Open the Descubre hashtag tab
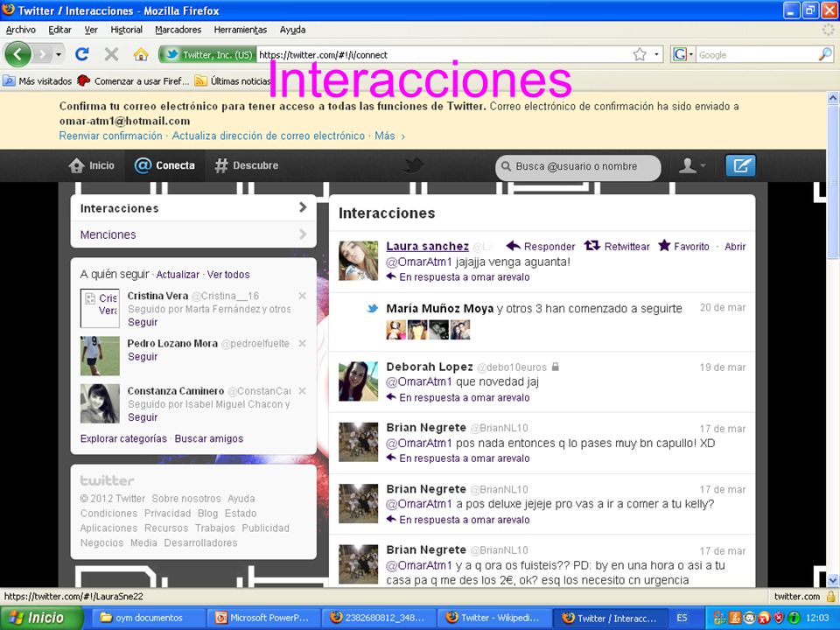The height and width of the screenshot is (630, 840). pyautogui.click(x=247, y=165)
